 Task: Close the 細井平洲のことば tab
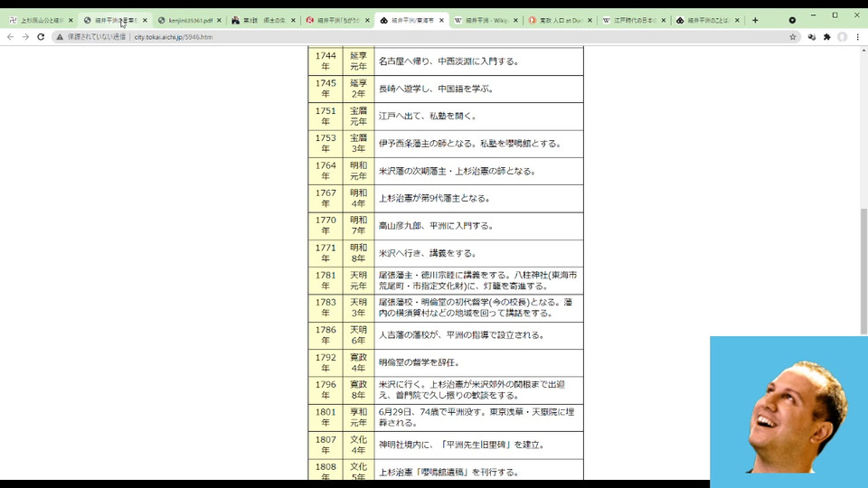[738, 21]
